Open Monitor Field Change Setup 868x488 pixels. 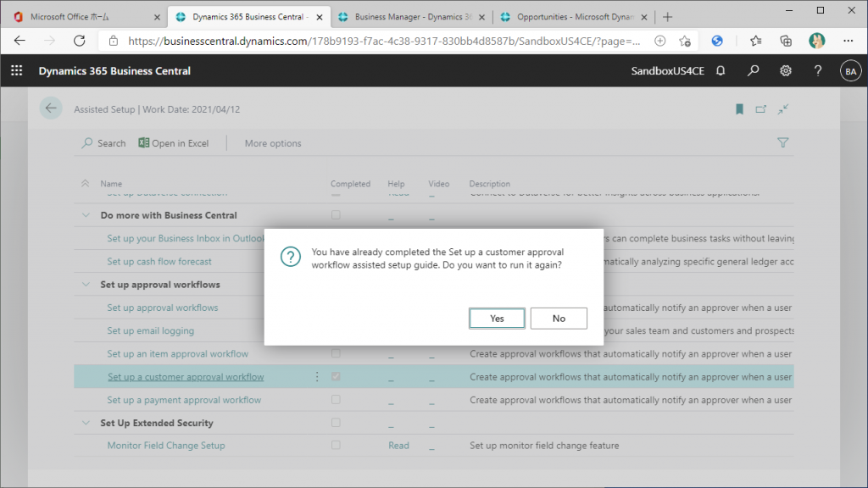[166, 446]
